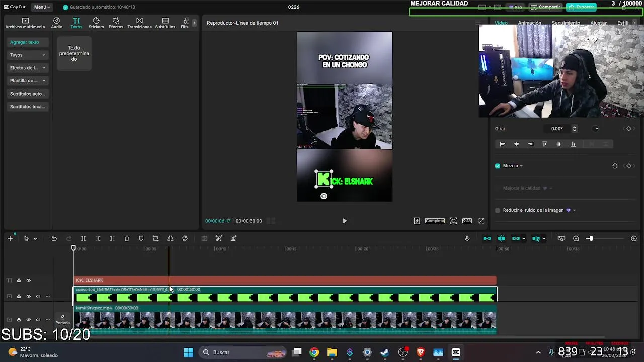Mirror the clip horizontally
Image resolution: width=644 pixels, height=362 pixels.
click(x=170, y=238)
